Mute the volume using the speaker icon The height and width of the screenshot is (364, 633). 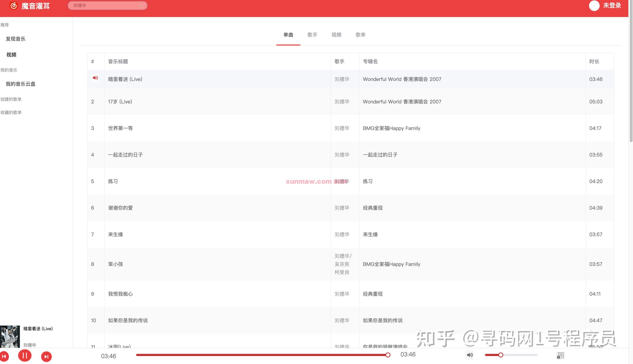click(469, 355)
